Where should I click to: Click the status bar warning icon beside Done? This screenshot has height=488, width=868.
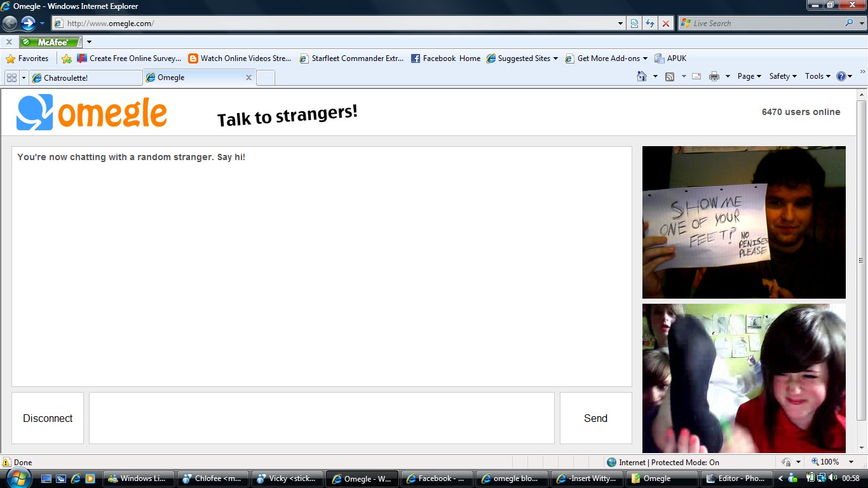pos(7,463)
